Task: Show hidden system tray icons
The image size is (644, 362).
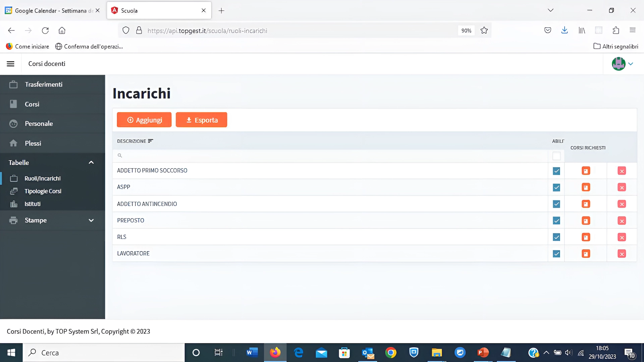Action: (546, 353)
